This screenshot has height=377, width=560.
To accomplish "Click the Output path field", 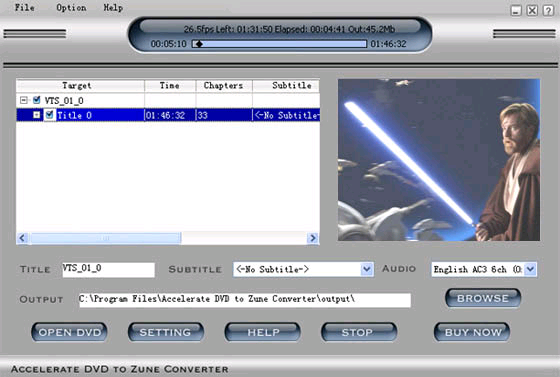I will 245,300.
